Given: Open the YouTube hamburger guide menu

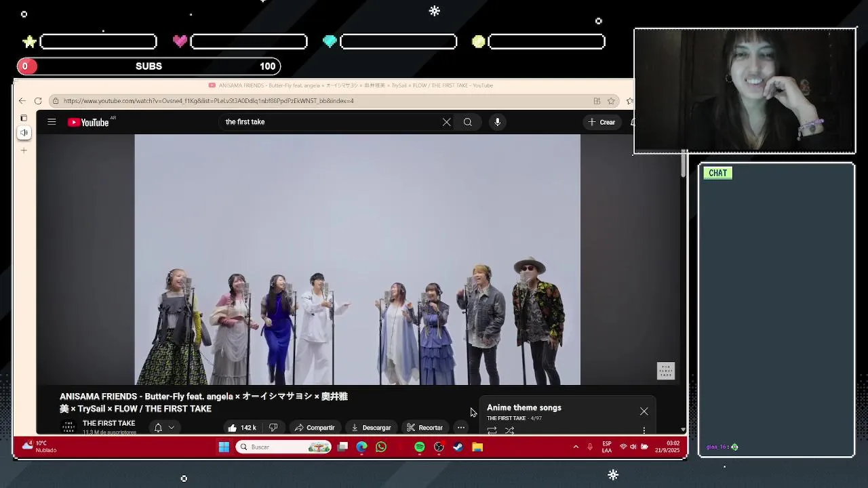Looking at the screenshot, I should 52,122.
